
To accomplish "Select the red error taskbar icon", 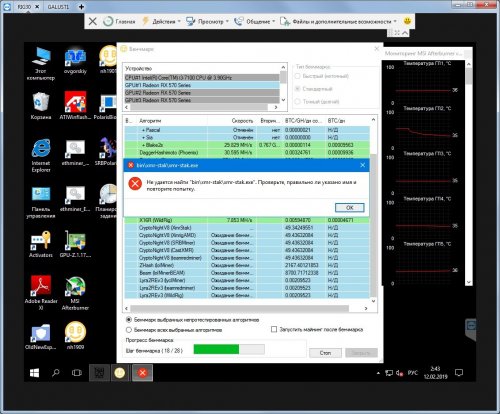I will pyautogui.click(x=142, y=373).
